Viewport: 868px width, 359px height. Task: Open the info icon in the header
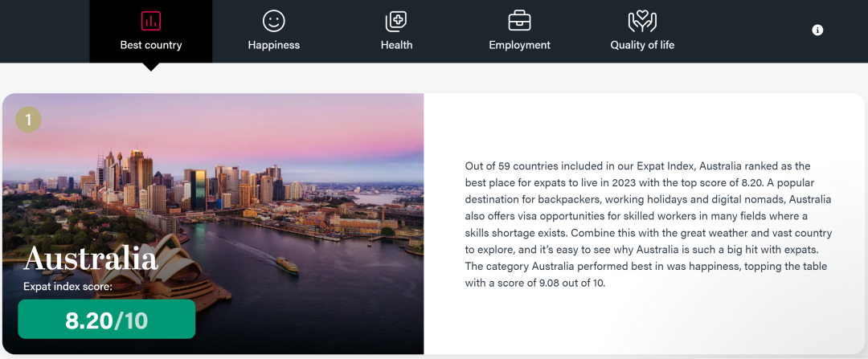pos(817,30)
